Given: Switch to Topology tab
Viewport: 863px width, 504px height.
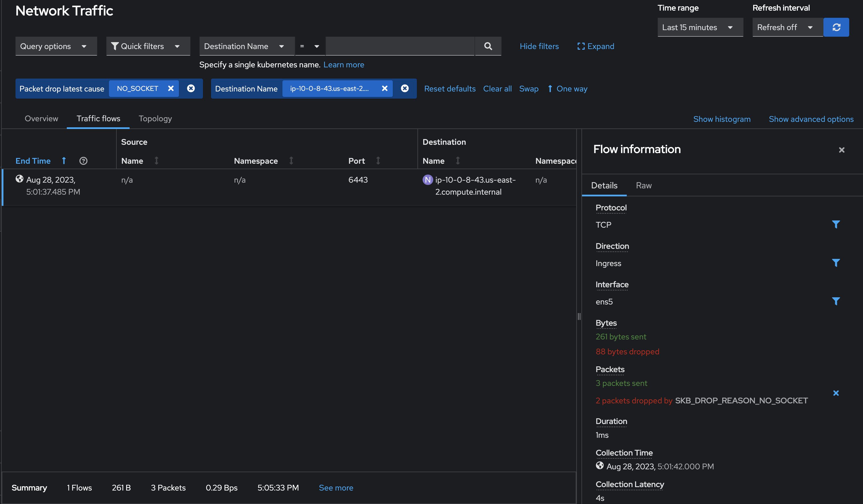Looking at the screenshot, I should (x=155, y=119).
